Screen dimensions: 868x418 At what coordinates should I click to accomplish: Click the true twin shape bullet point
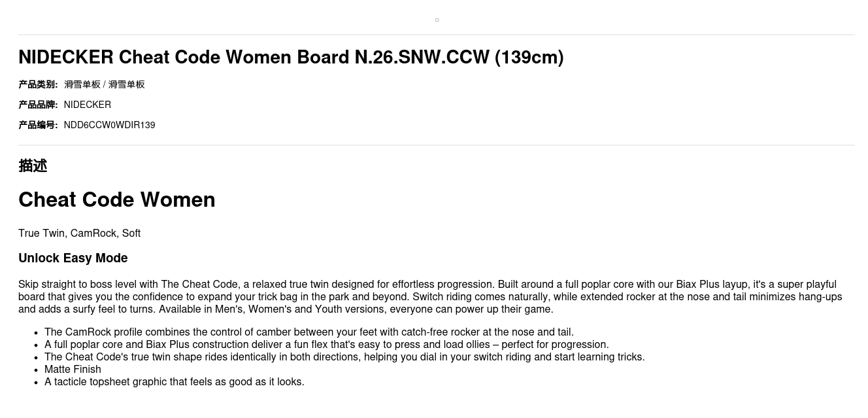(x=344, y=357)
